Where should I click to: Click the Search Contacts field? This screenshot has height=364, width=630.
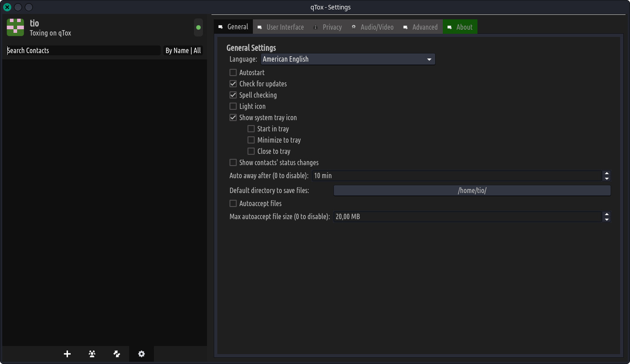point(83,50)
